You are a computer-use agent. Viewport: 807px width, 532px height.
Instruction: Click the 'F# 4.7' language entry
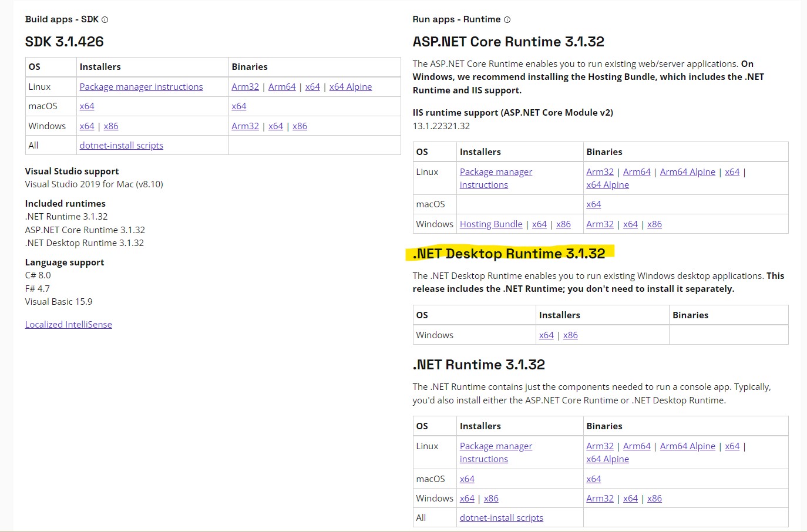(37, 289)
